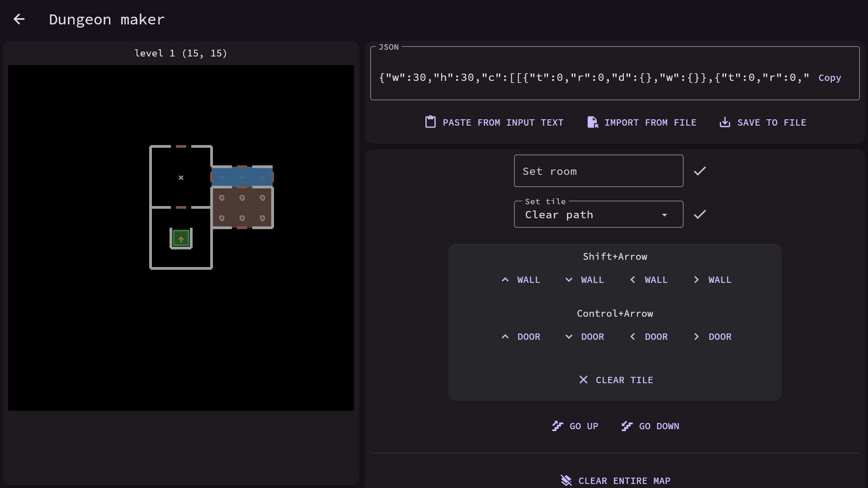
Task: Expand the dropdown arrow inside the Set tile field
Action: click(664, 215)
